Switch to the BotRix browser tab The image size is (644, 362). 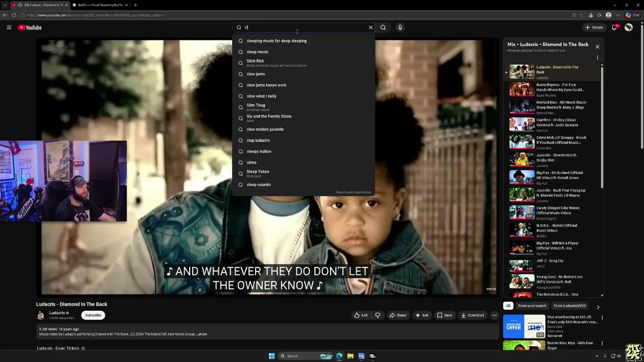click(100, 5)
